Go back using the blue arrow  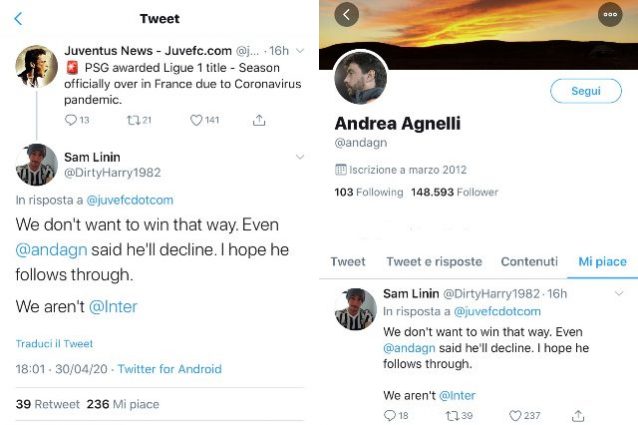[18, 19]
